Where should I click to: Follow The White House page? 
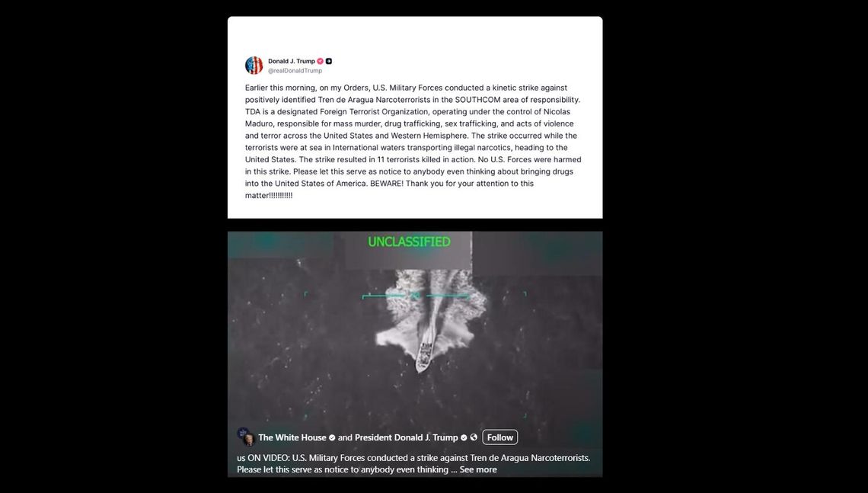[x=500, y=437]
